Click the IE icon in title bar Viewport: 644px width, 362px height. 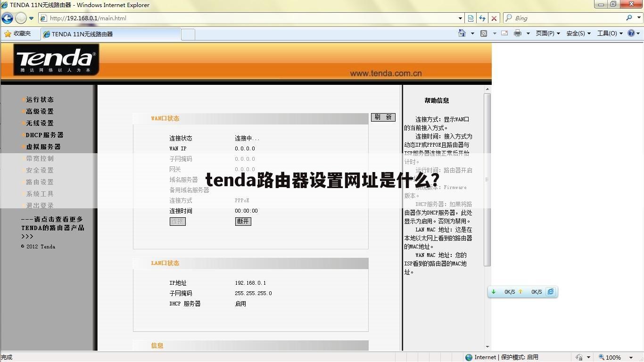tap(5, 5)
